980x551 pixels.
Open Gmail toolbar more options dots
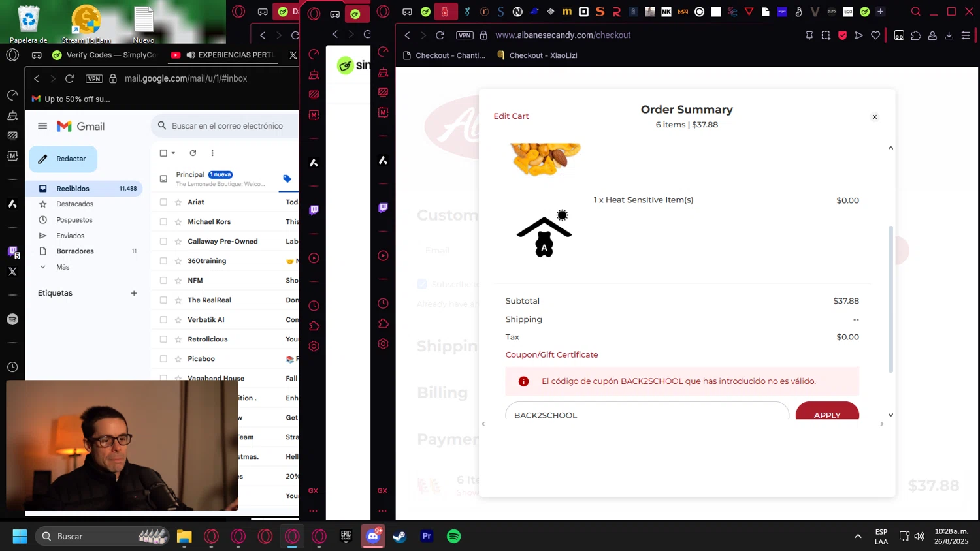coord(212,153)
